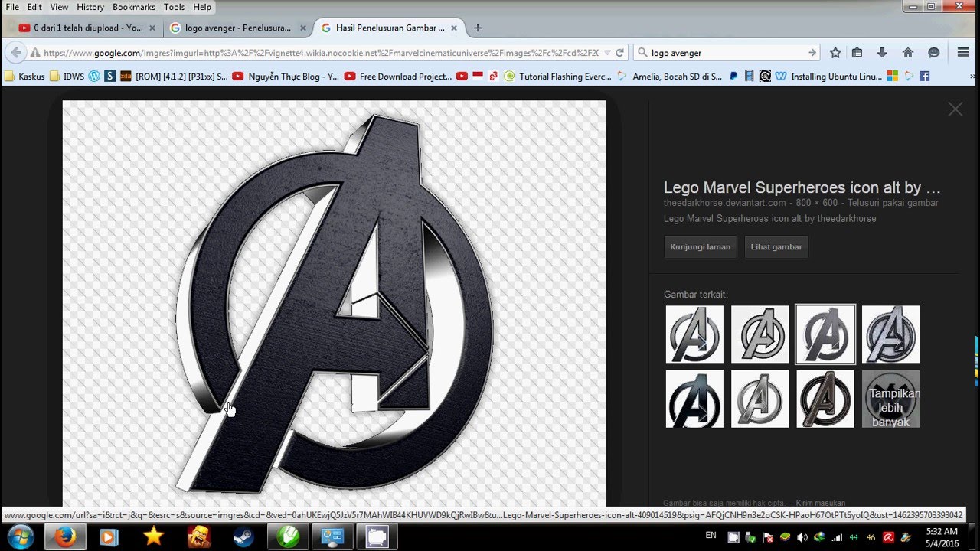The height and width of the screenshot is (551, 980).
Task: Open the Bookmarks menu
Action: tap(134, 7)
